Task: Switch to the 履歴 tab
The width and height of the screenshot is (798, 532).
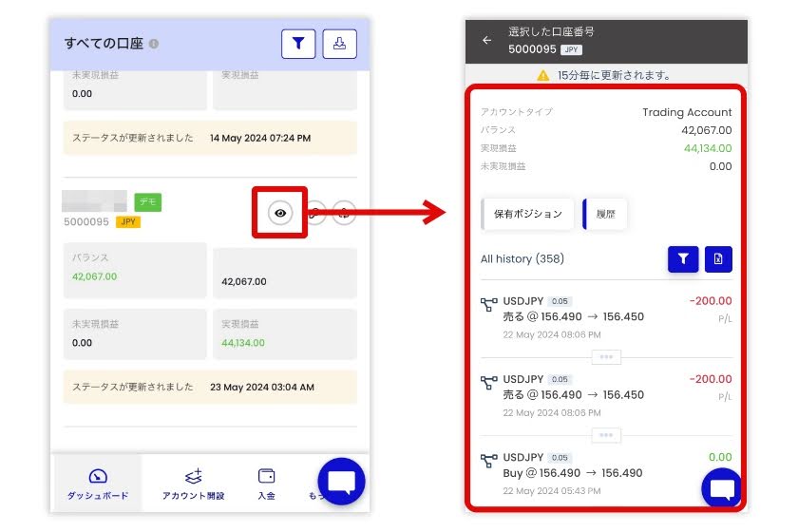Action: (605, 214)
